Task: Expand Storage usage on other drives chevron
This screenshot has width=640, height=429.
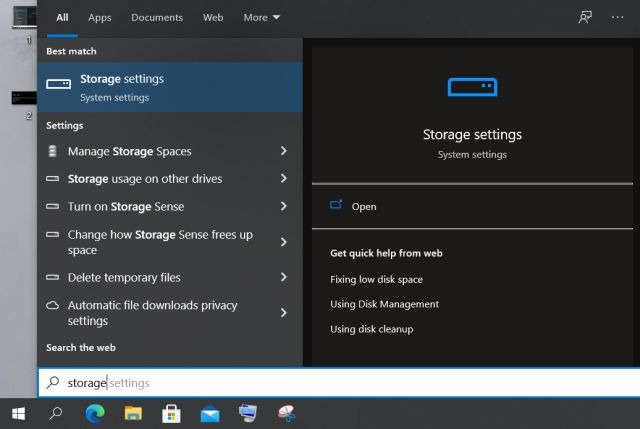Action: (x=284, y=178)
